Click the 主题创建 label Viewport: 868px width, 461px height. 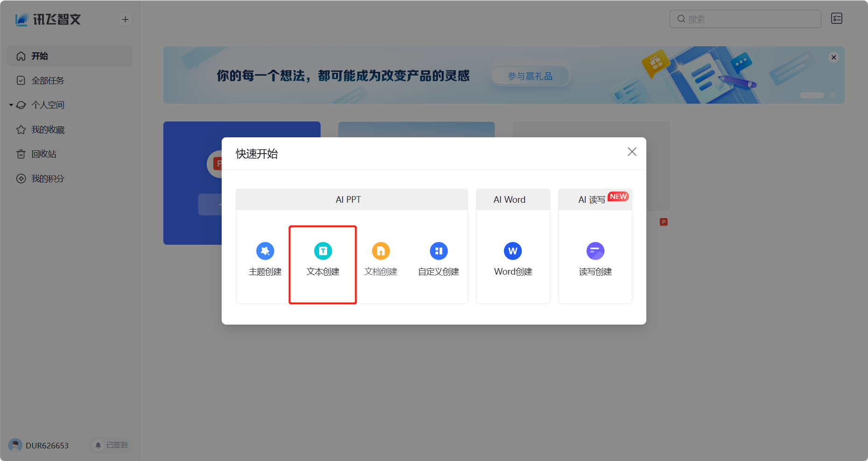[x=265, y=272]
